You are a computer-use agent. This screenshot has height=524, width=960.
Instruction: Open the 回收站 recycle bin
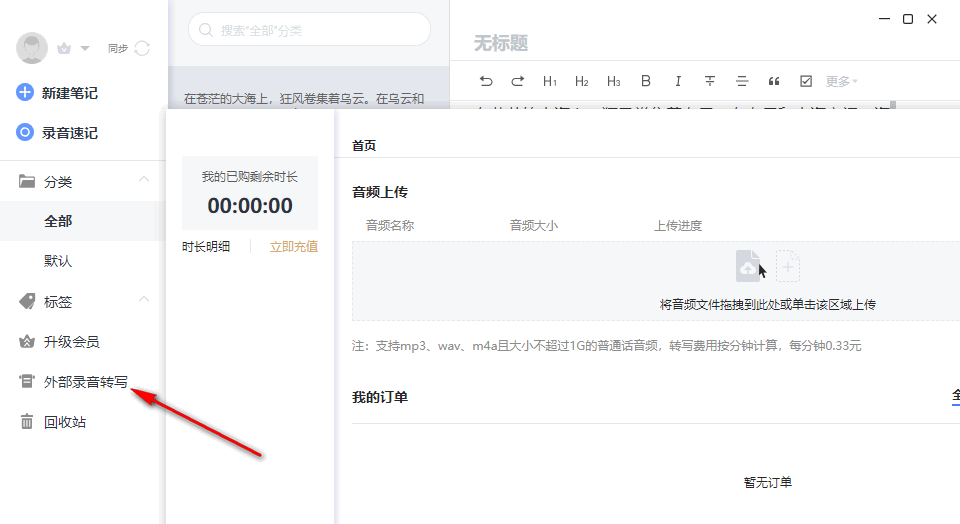pos(64,422)
